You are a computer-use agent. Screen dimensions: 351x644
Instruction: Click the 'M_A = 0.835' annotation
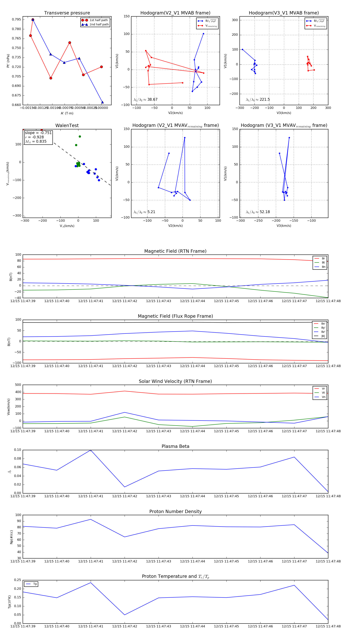point(36,141)
